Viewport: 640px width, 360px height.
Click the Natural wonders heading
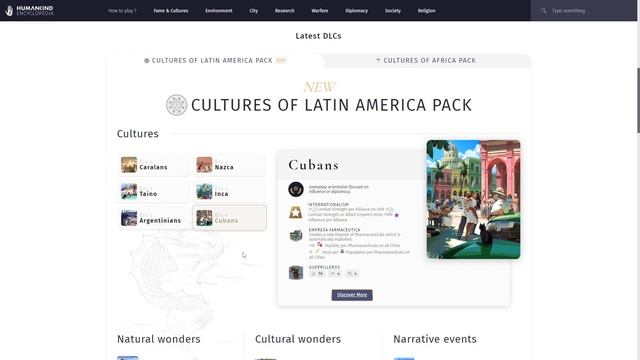pyautogui.click(x=159, y=339)
